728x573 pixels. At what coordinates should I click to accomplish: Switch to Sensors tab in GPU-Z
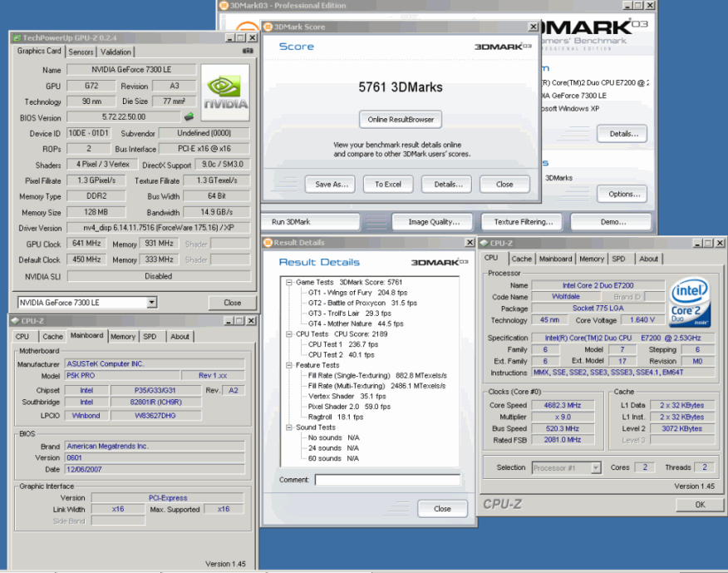pos(81,52)
